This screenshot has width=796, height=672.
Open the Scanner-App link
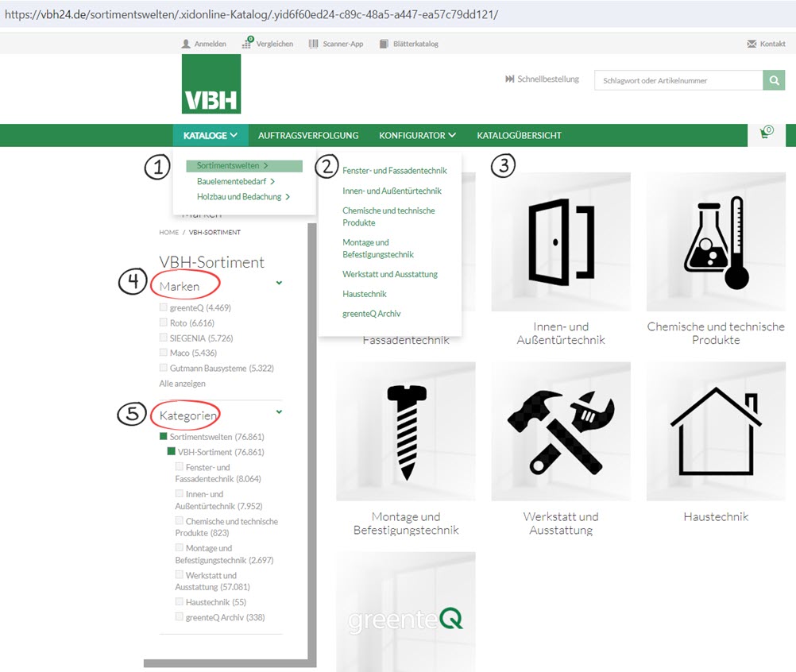pyautogui.click(x=343, y=44)
